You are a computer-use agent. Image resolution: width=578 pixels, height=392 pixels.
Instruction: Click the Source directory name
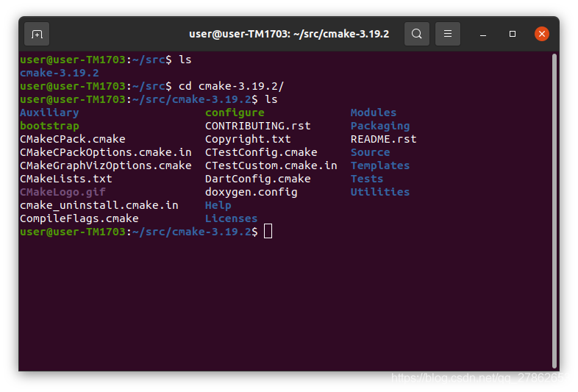coord(370,152)
